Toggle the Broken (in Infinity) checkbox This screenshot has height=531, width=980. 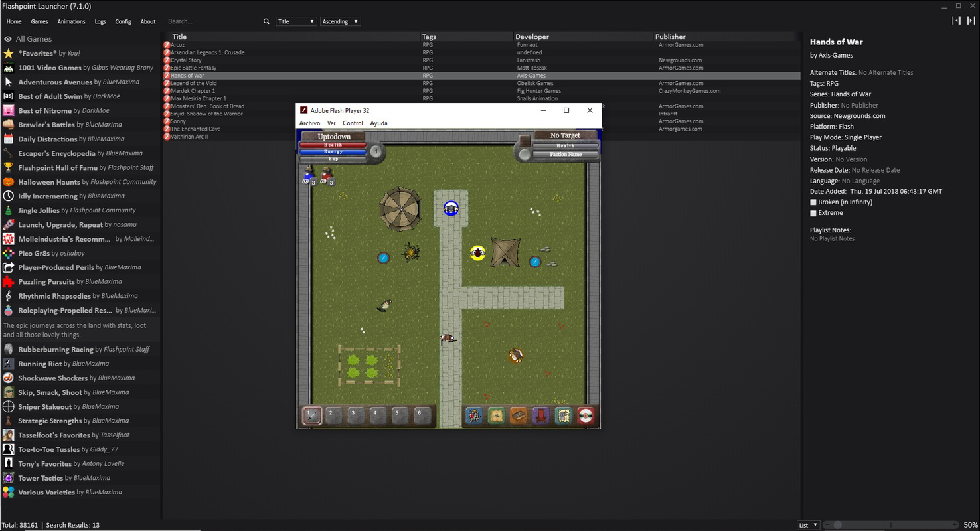(x=813, y=202)
